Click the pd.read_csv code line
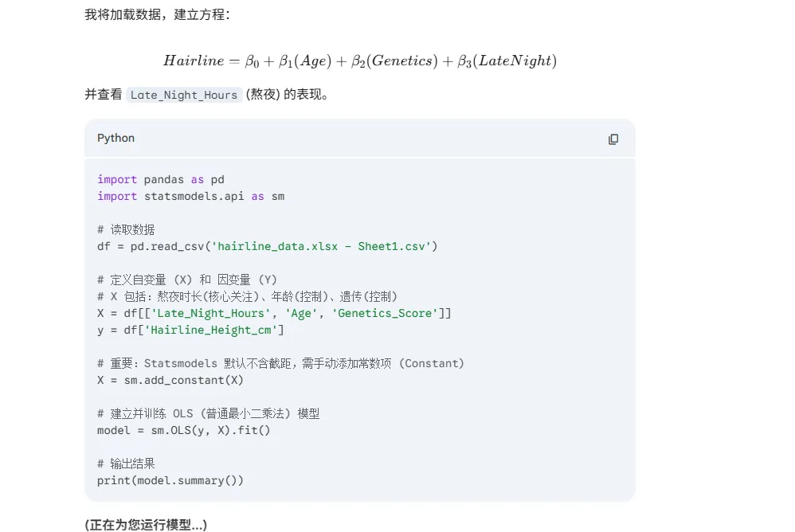Viewport: 795px width, 532px height. [x=267, y=246]
